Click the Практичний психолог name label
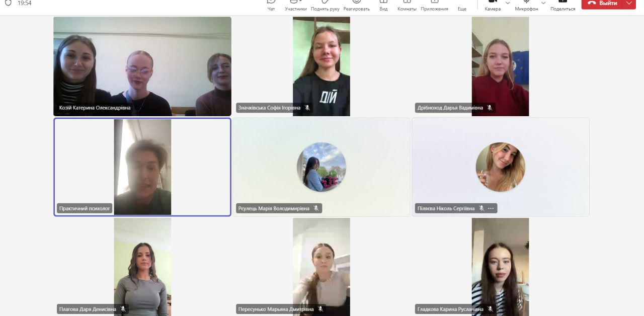This screenshot has height=316, width=644. (85, 208)
